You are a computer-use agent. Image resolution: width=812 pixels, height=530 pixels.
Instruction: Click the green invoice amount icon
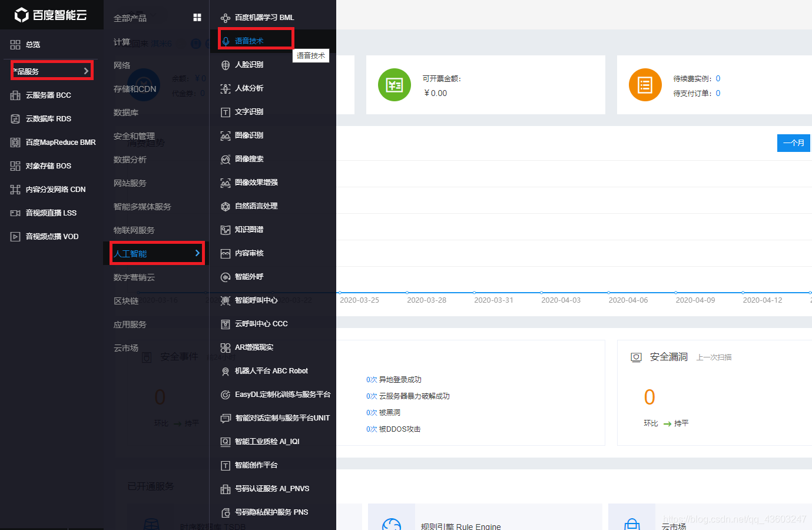395,85
